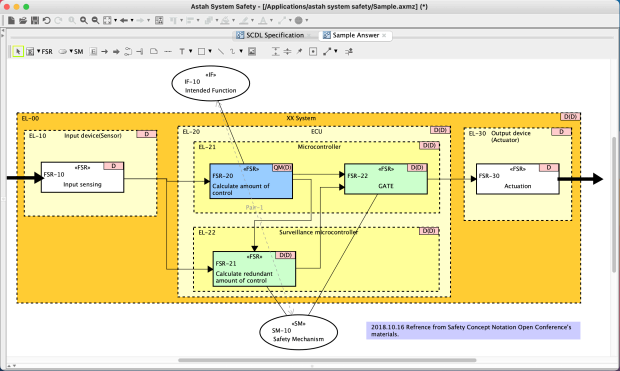Expand the Element tool dropdown before FSR

(x=39, y=51)
